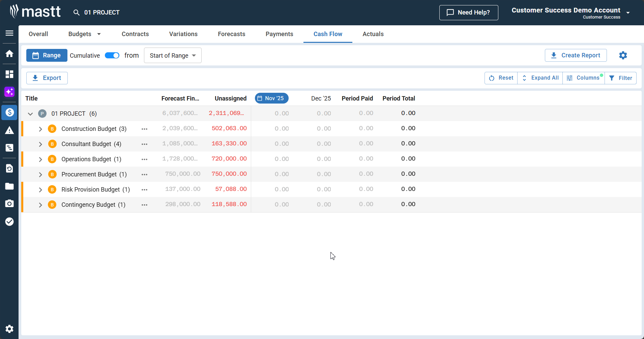
Task: Open the dashboard grid icon
Action: click(9, 74)
